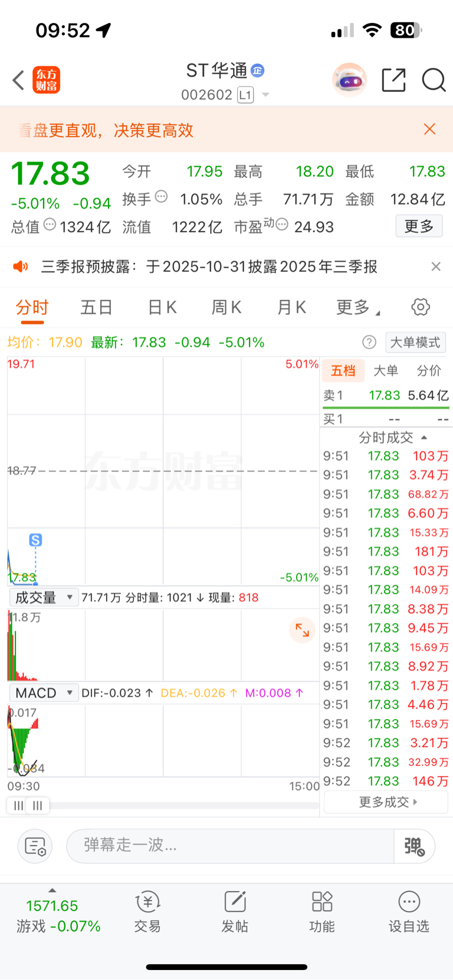Open the 更多 quote details button
Viewport: 453px width, 980px height.
(419, 226)
